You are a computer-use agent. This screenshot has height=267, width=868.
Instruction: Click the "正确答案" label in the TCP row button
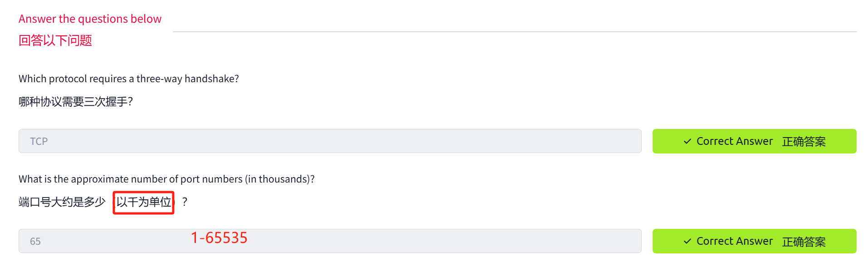(804, 142)
